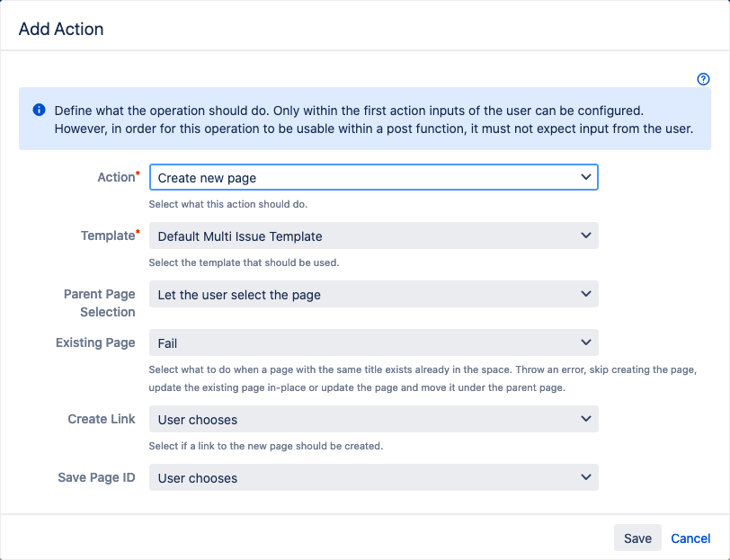Image resolution: width=730 pixels, height=560 pixels.
Task: Click the Existing Page help description text
Action: tap(423, 378)
